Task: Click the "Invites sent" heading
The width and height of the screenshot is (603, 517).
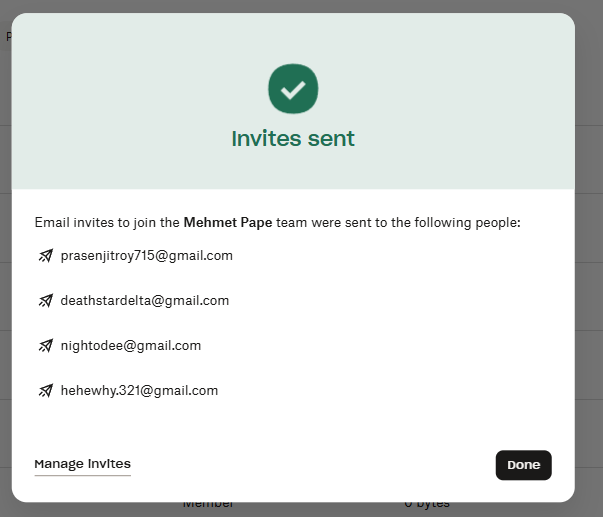Action: [x=293, y=139]
